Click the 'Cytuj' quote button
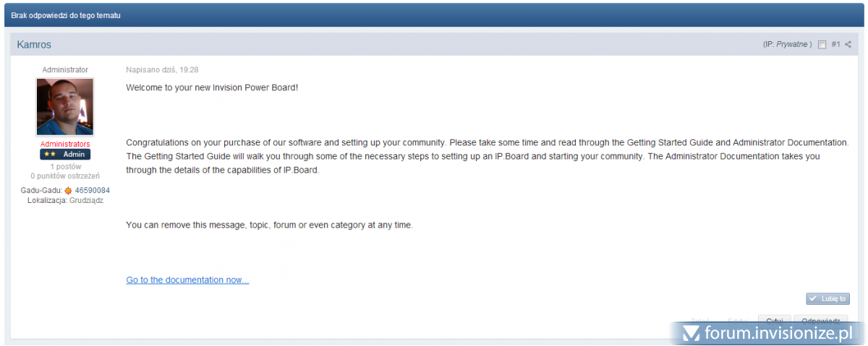The height and width of the screenshot is (346, 868). click(x=774, y=321)
